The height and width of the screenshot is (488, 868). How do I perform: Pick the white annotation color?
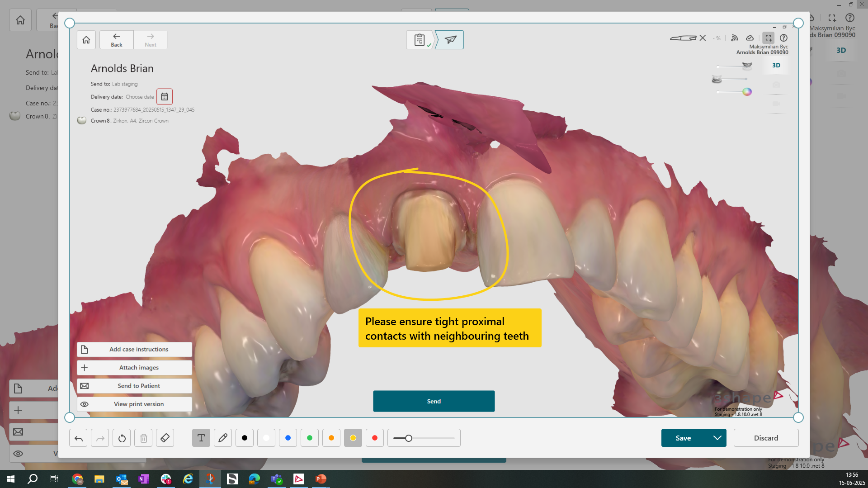click(266, 438)
